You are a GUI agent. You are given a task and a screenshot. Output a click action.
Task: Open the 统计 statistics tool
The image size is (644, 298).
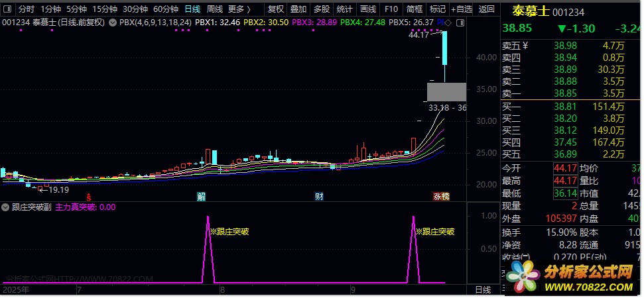345,9
